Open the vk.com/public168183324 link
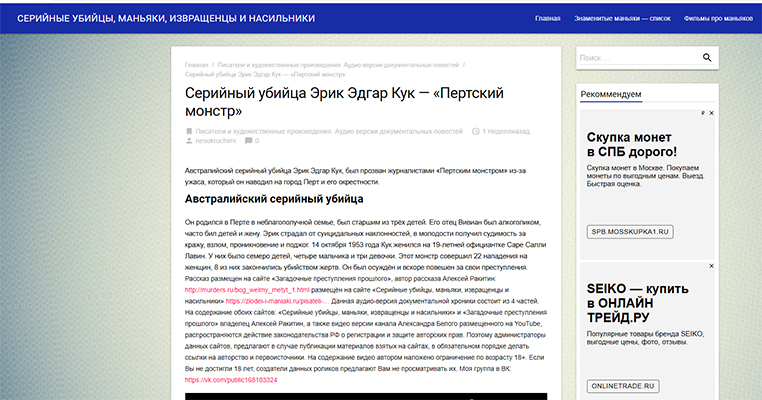 231,380
